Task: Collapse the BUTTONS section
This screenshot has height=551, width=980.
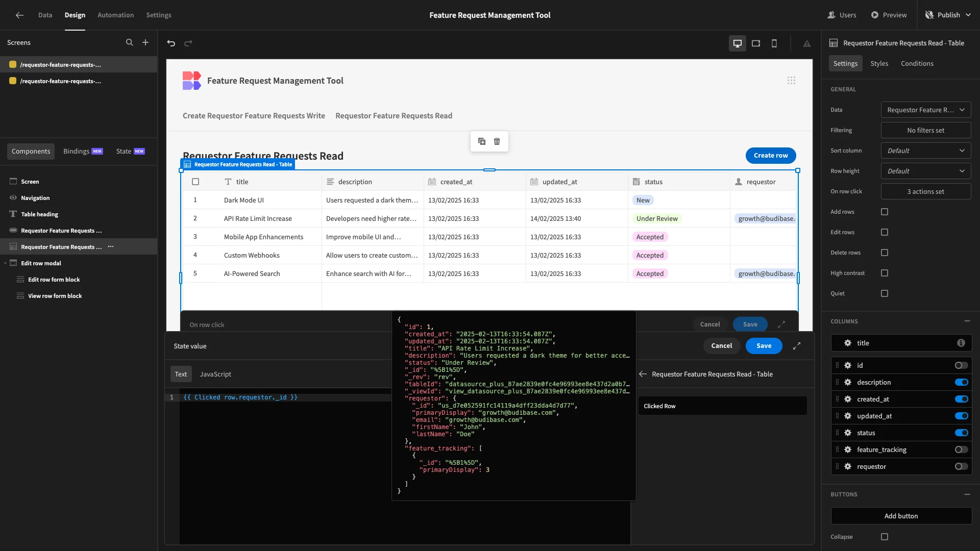Action: tap(967, 494)
